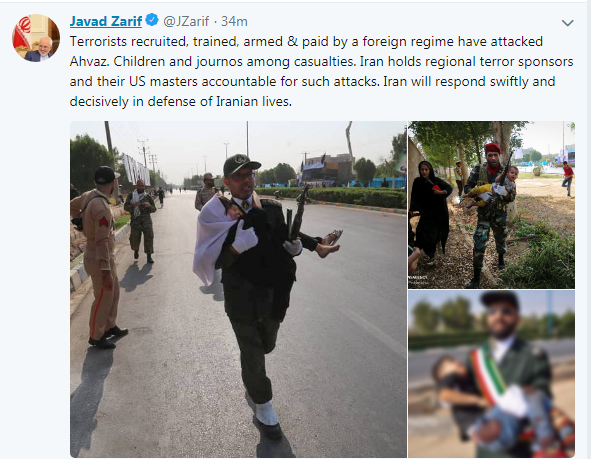The width and height of the screenshot is (591, 459).
Task: Click the vertical scrollbar at right edge
Action: pos(589,230)
